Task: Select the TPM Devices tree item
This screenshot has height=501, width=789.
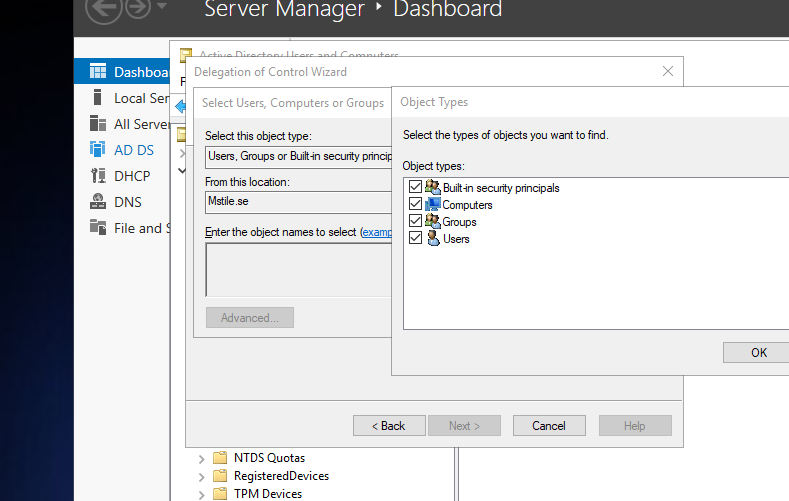Action: pos(268,494)
